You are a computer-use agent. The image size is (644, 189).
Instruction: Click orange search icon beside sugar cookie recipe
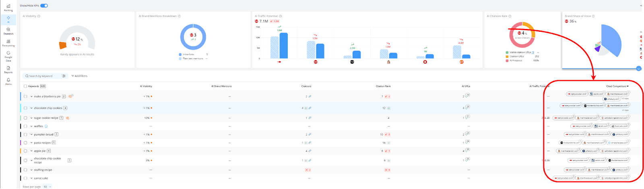(68, 118)
